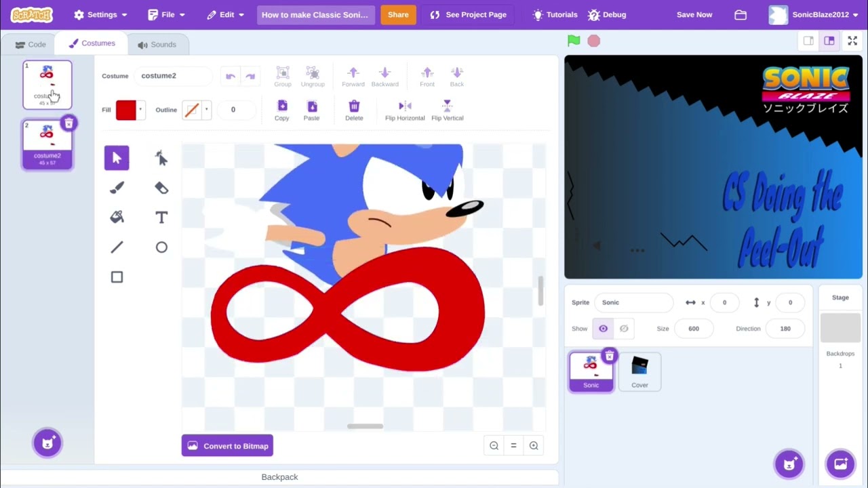Click the green flag to run
This screenshot has height=488, width=868.
[x=574, y=41]
